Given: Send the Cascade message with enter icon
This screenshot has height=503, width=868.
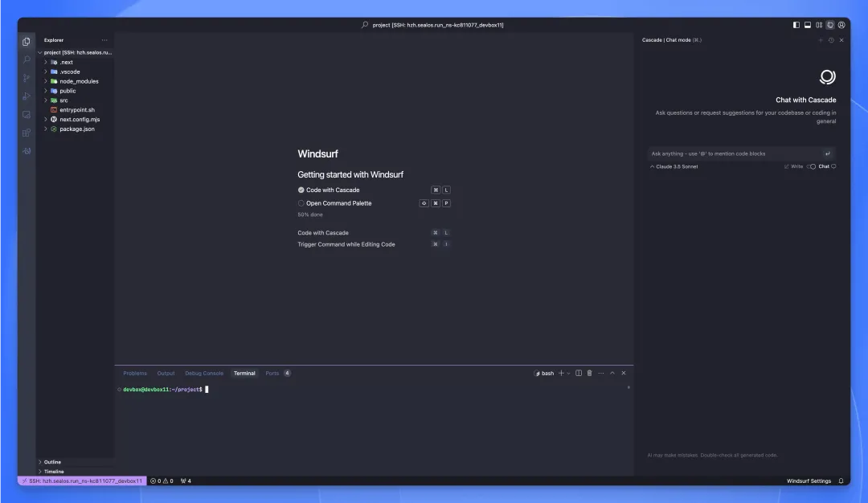Looking at the screenshot, I should 828,153.
